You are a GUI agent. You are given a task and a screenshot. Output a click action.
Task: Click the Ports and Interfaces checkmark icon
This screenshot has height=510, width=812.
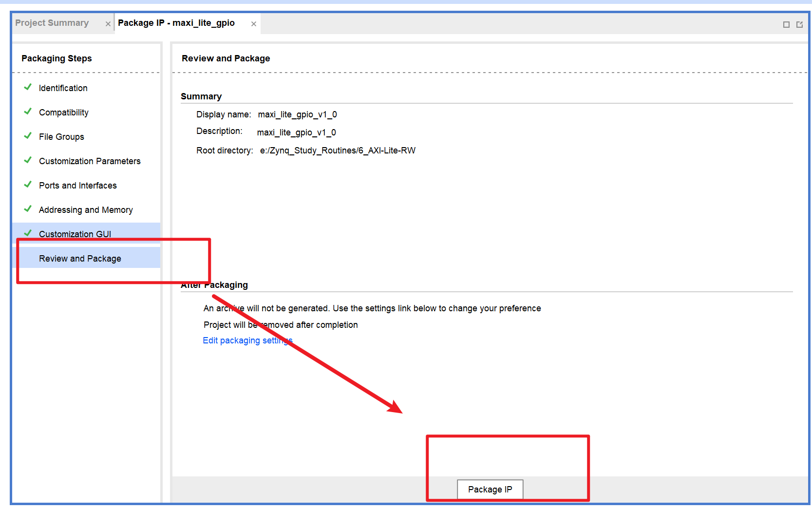point(28,185)
